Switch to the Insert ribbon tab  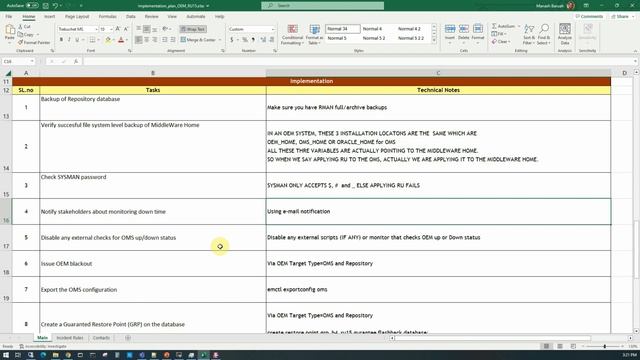coord(49,16)
